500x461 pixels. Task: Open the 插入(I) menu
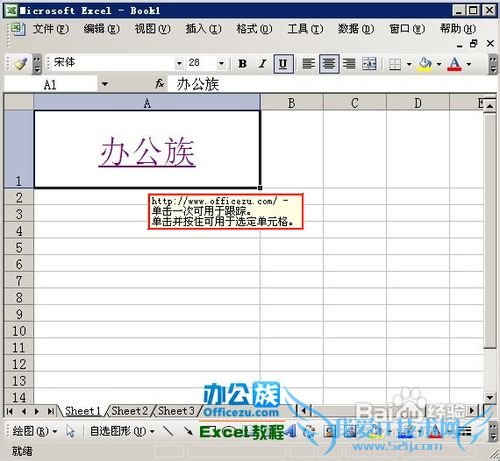(x=203, y=29)
